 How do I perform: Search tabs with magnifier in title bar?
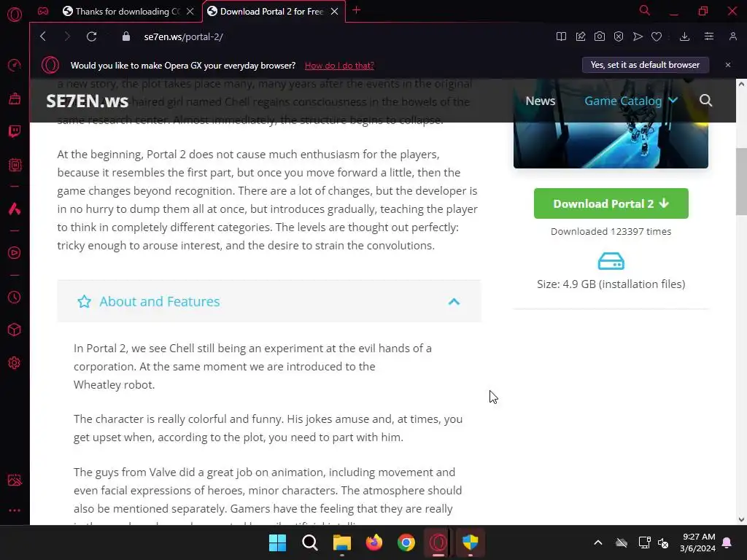point(645,10)
